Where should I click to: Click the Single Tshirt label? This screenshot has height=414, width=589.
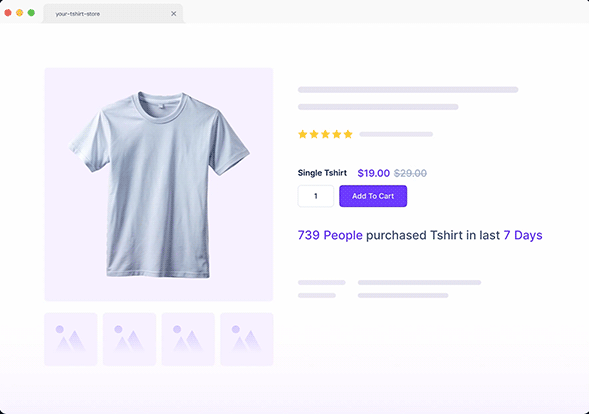point(322,173)
